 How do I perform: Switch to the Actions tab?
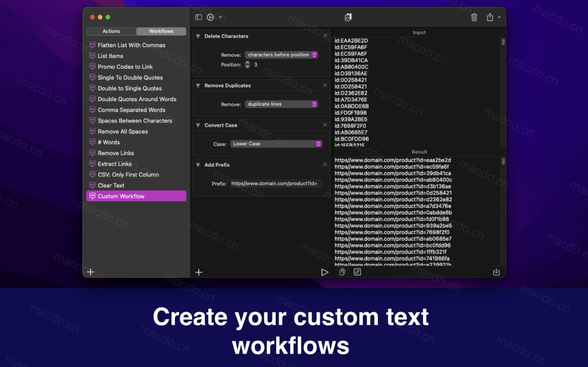[111, 31]
